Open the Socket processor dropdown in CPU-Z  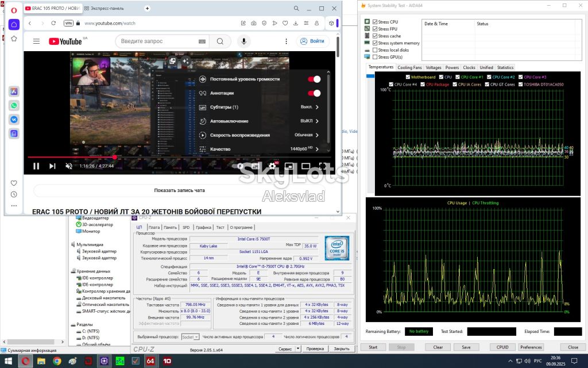pos(190,337)
